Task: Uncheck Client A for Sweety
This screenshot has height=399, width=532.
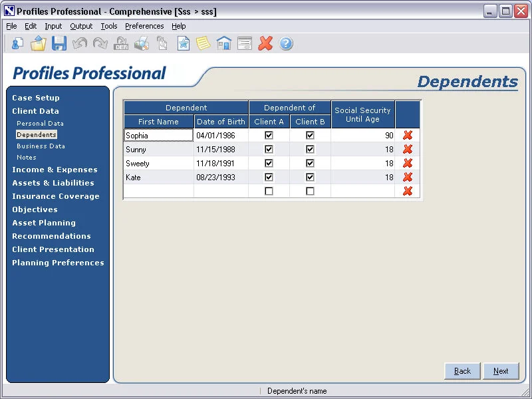Action: 269,163
